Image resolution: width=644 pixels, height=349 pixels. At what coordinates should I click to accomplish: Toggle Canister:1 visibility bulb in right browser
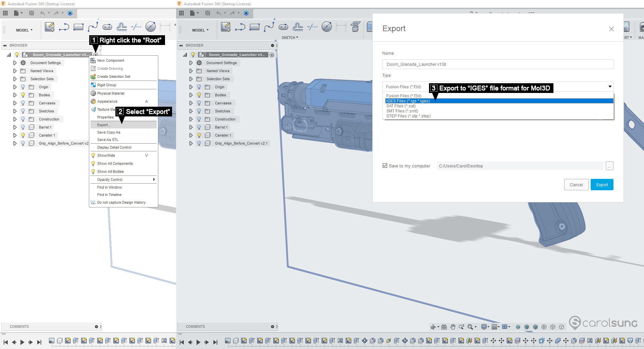coord(199,135)
